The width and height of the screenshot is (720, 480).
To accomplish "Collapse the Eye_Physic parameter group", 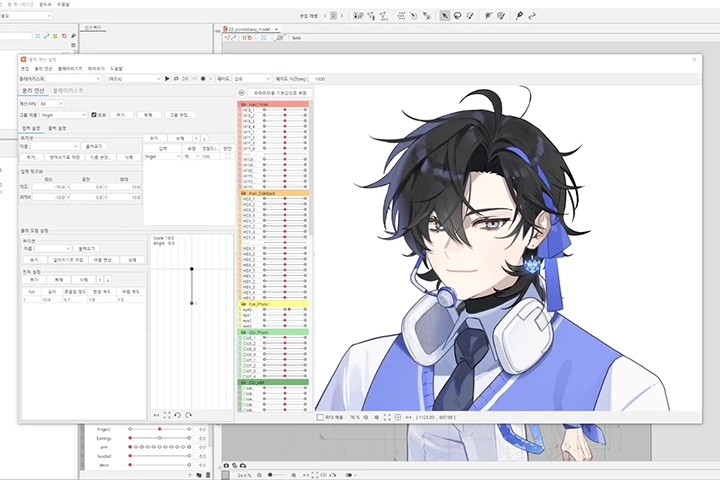I will [273, 304].
